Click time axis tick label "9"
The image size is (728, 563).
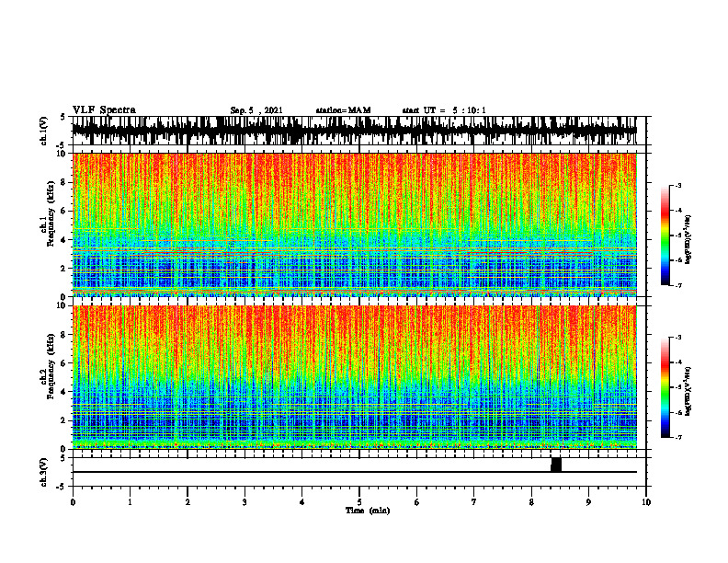click(588, 502)
